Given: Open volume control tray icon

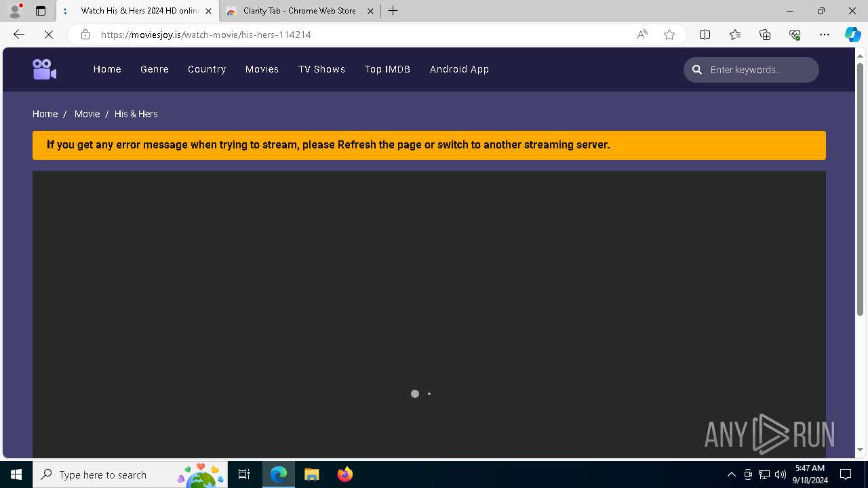Looking at the screenshot, I should point(781,474).
